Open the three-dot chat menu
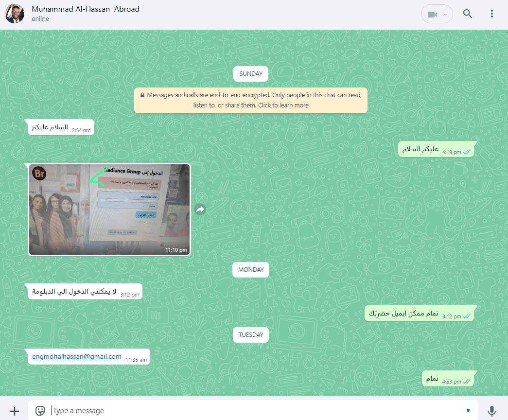The image size is (508, 420). click(492, 14)
